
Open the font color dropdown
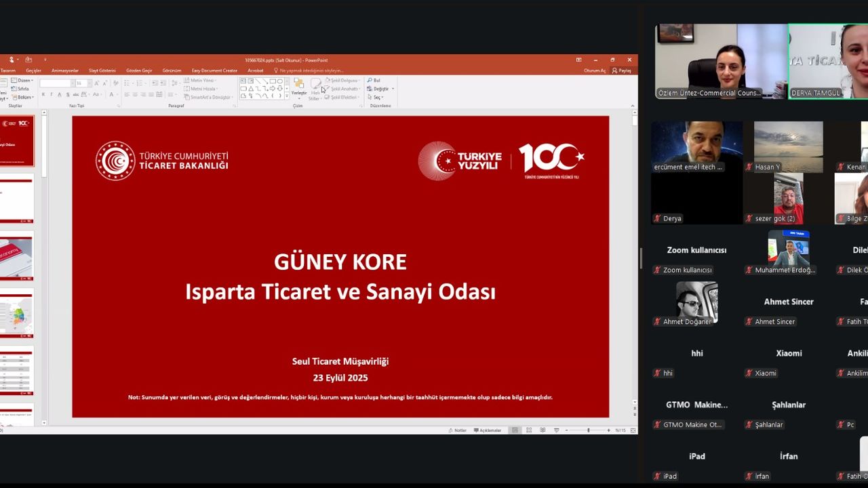tap(116, 95)
